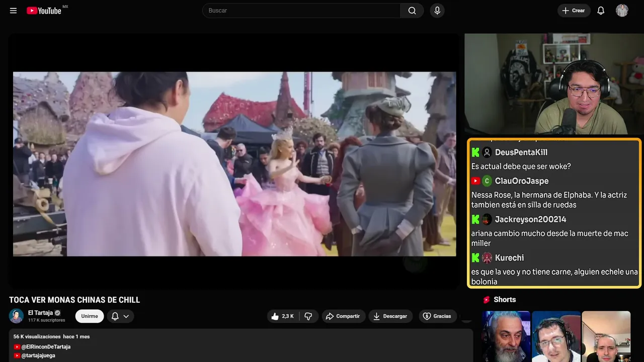Click the '117 K suscriptores' count

click(46, 320)
